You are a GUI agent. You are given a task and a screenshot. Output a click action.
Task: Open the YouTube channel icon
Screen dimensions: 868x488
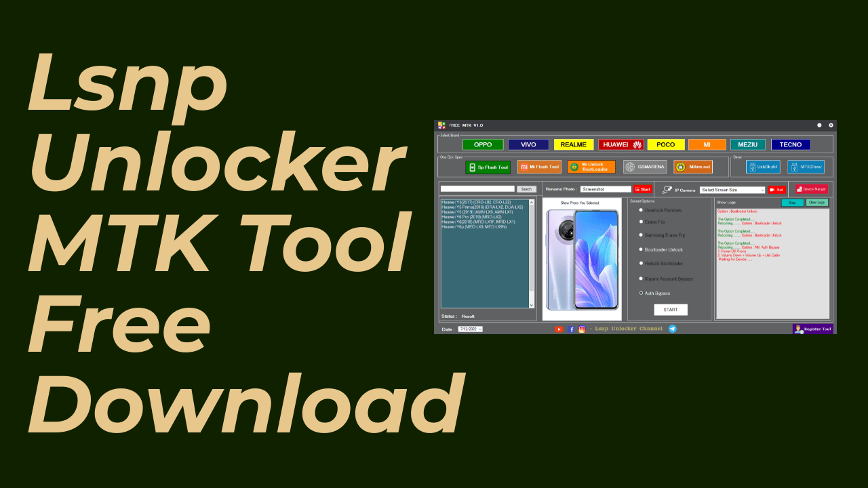click(559, 329)
